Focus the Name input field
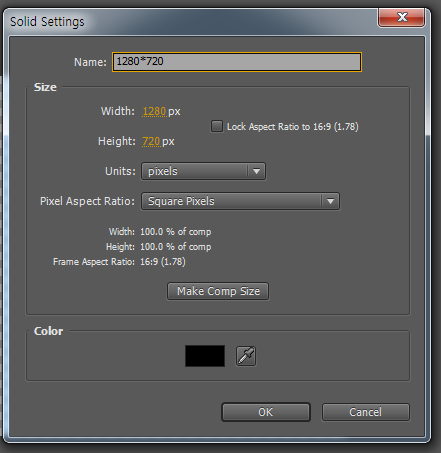The width and height of the screenshot is (441, 453). pos(237,62)
